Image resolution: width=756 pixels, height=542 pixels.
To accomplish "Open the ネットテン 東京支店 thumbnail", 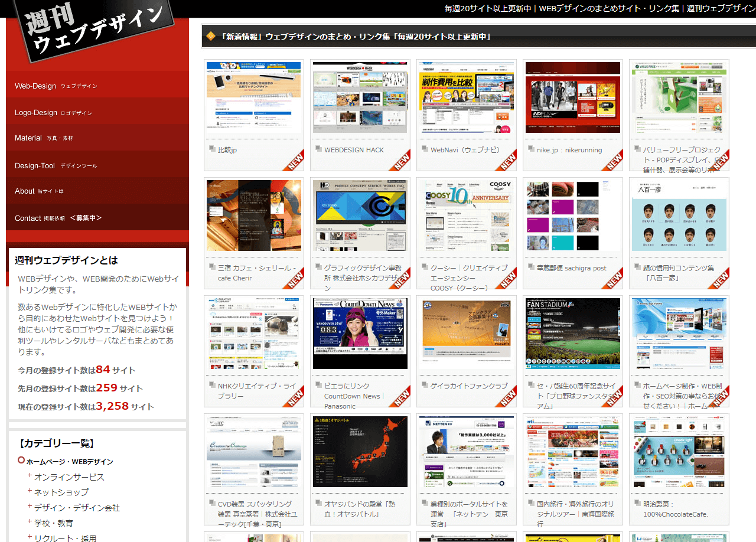I will pos(467,452).
